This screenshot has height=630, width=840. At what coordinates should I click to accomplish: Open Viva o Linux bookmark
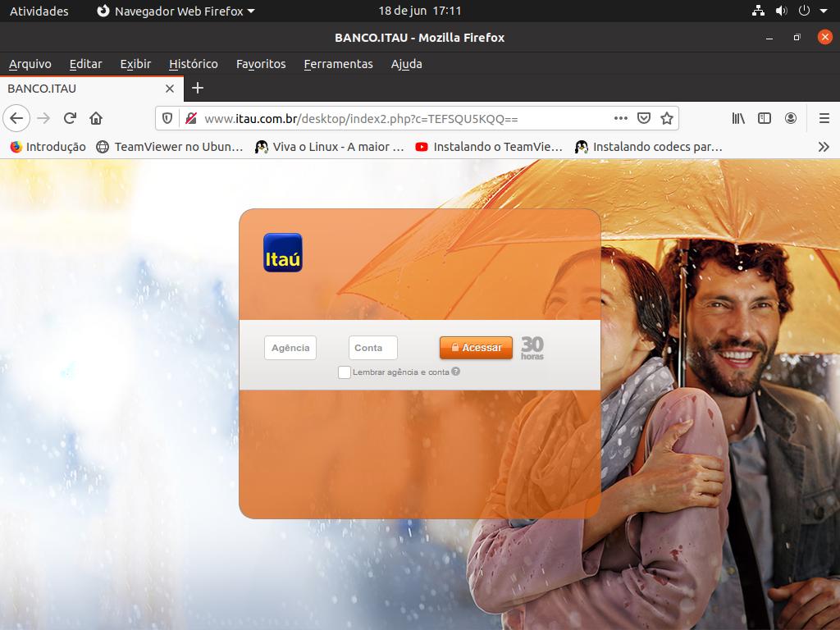click(x=330, y=147)
